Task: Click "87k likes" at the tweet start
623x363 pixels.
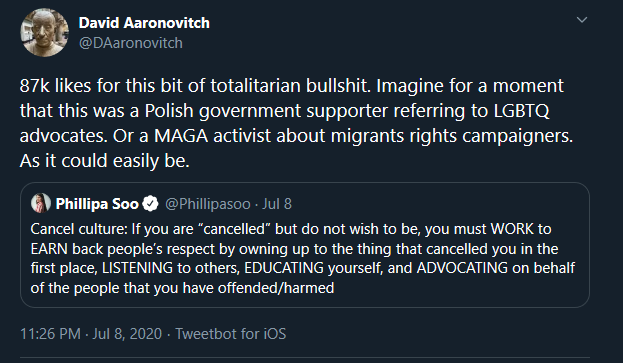Action: click(56, 86)
